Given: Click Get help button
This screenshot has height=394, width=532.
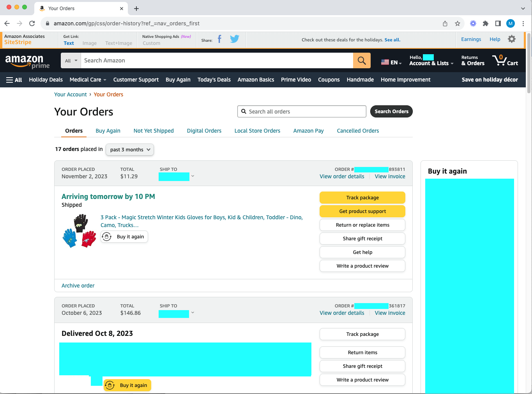Looking at the screenshot, I should click(x=362, y=252).
